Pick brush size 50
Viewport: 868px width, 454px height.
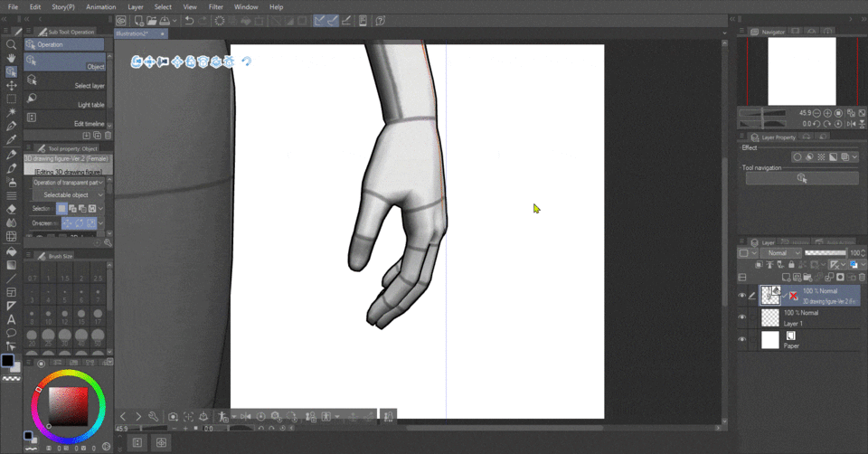(98, 337)
